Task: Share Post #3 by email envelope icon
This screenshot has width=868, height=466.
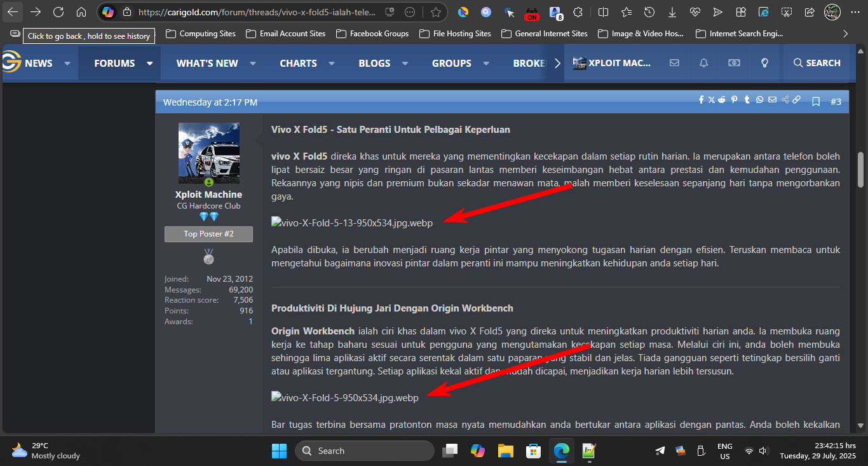Action: 772,100
